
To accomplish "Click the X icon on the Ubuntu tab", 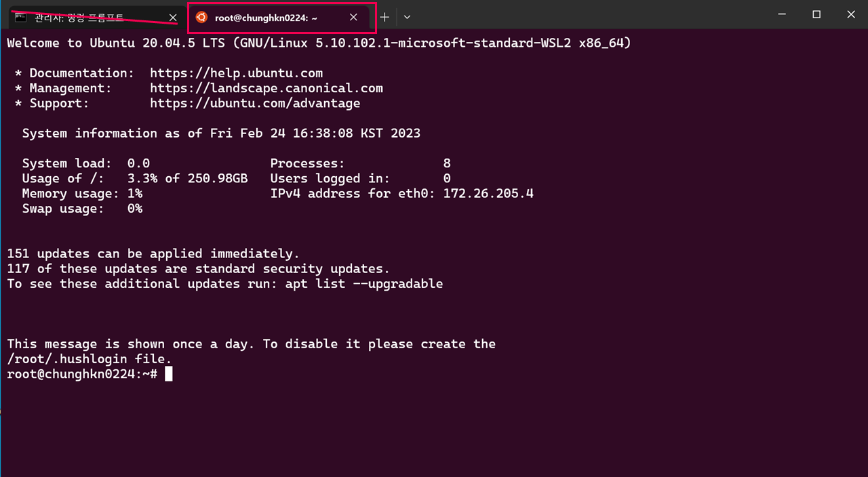I will [x=353, y=18].
